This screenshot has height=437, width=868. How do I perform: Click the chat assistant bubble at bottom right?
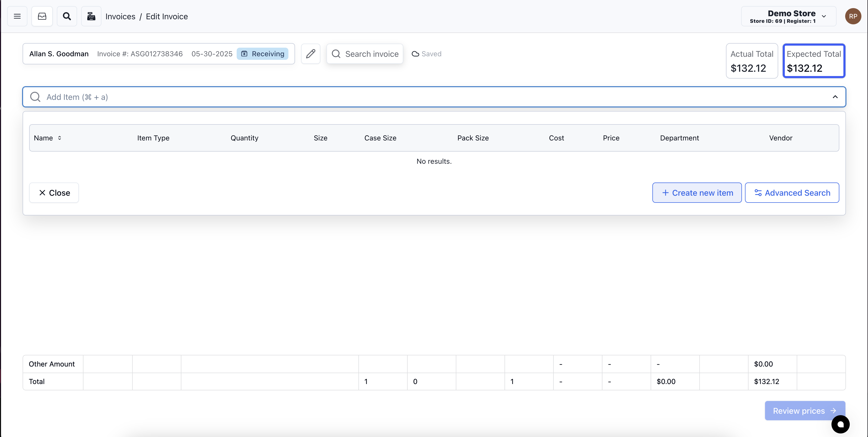click(x=840, y=425)
